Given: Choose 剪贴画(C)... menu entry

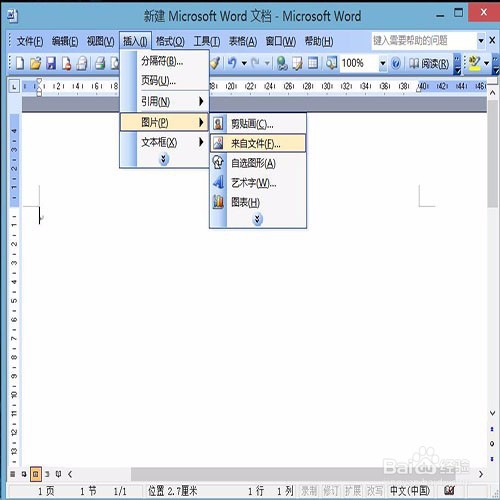Looking at the screenshot, I should pyautogui.click(x=258, y=124).
